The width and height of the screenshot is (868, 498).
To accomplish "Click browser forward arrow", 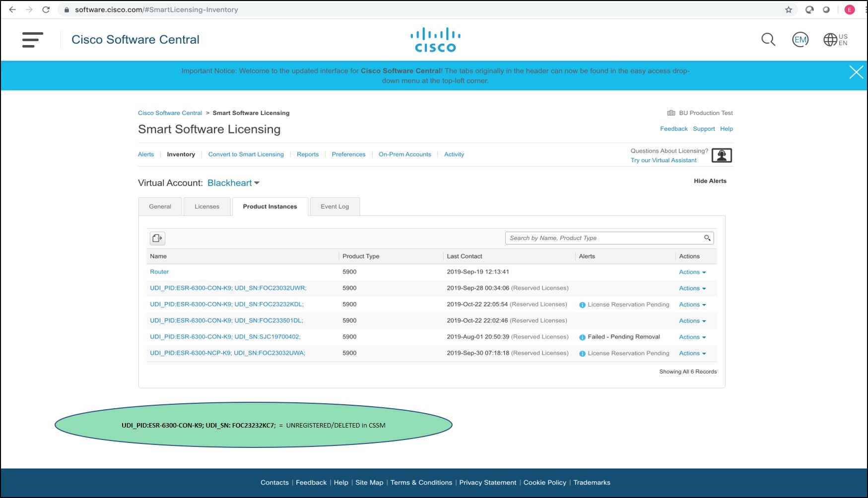I will coord(29,9).
